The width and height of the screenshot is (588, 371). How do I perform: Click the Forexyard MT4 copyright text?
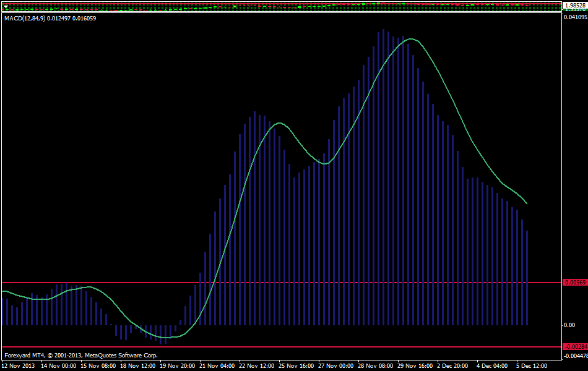pyautogui.click(x=80, y=356)
